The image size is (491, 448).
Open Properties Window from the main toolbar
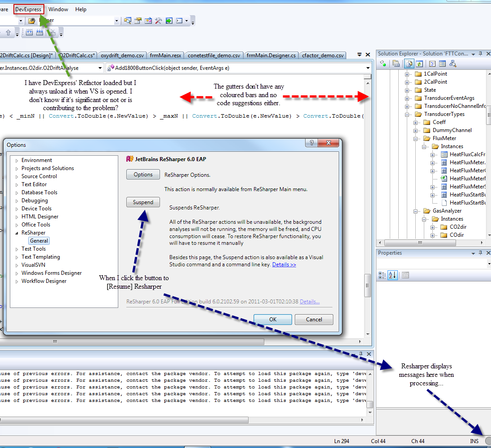[138, 21]
